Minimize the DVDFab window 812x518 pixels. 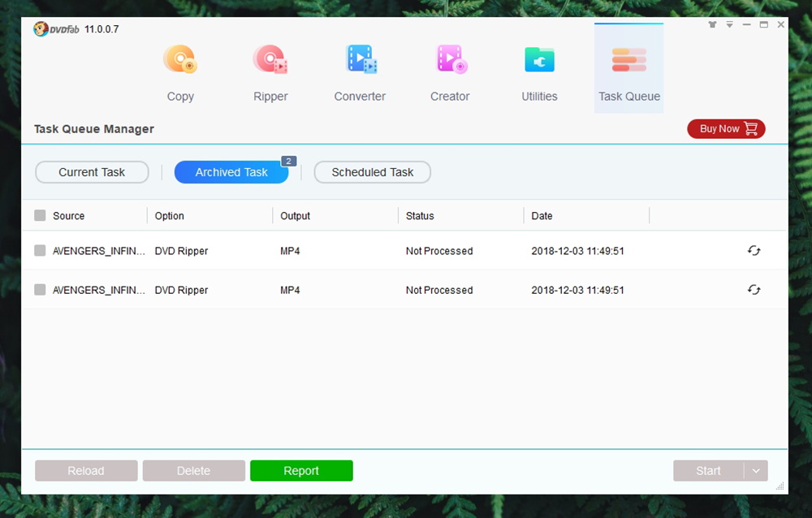point(747,24)
